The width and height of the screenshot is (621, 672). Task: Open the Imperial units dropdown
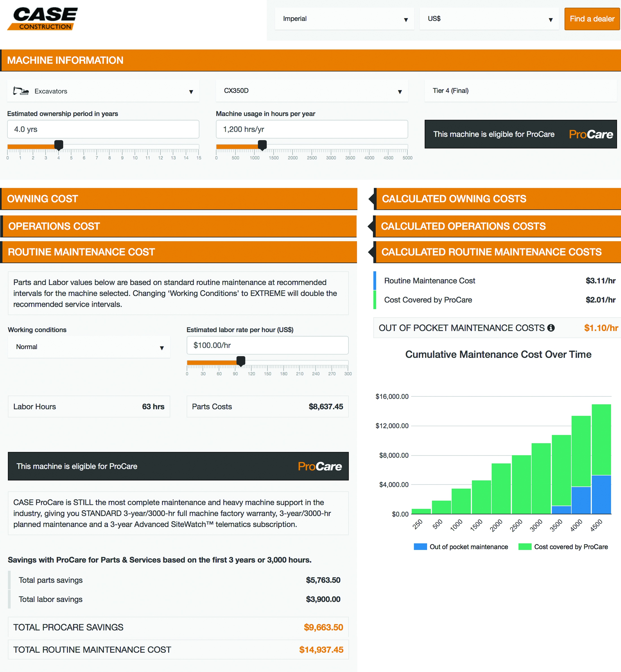pos(344,19)
